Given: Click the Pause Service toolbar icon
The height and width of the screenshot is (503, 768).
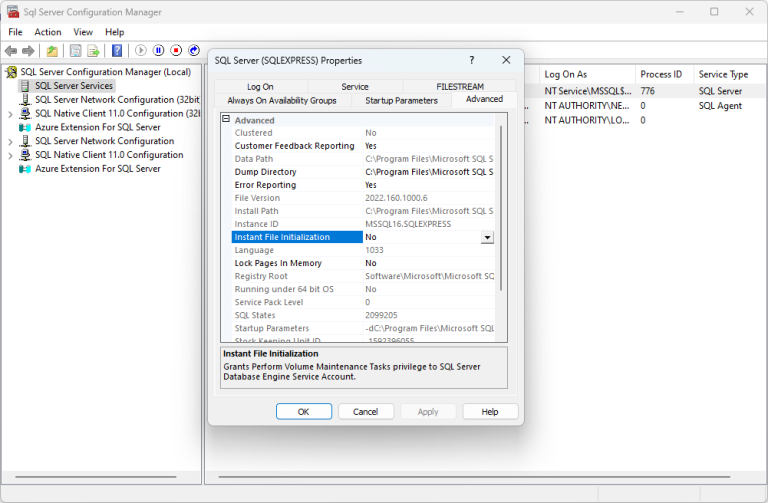Looking at the screenshot, I should pyautogui.click(x=158, y=50).
